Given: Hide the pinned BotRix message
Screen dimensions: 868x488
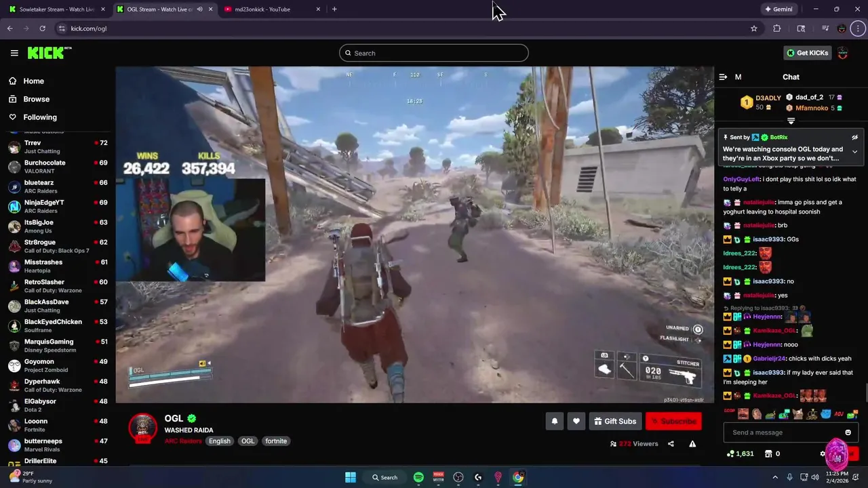Looking at the screenshot, I should coord(854,137).
